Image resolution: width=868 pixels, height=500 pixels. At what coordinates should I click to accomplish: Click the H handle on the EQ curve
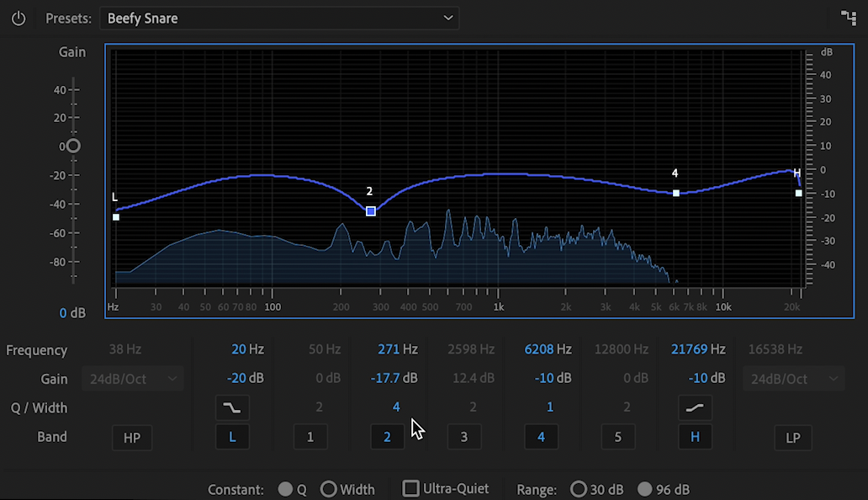(797, 193)
